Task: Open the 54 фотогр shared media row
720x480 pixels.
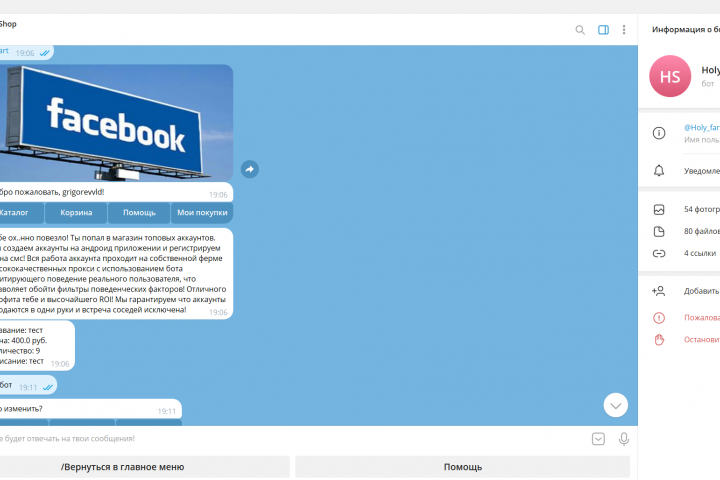Action: [x=679, y=209]
